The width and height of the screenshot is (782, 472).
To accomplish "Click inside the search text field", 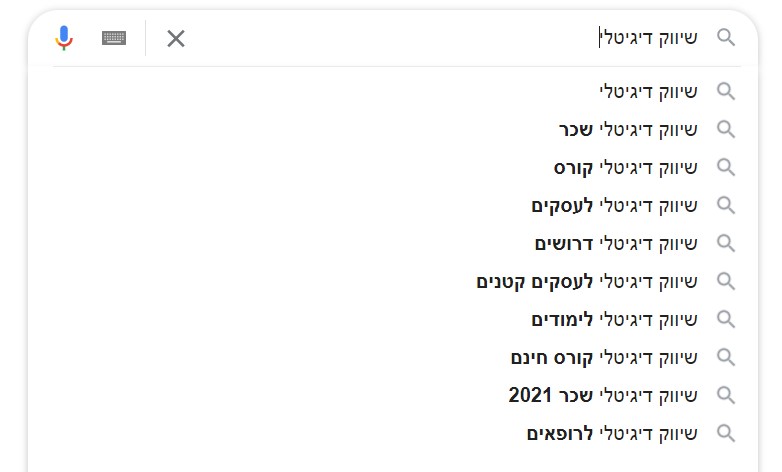I will click(400, 38).
